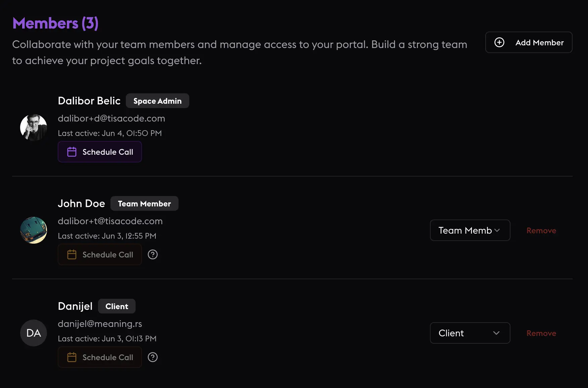Image resolution: width=588 pixels, height=388 pixels.
Task: Click John Doe's avatar image
Action: click(34, 230)
